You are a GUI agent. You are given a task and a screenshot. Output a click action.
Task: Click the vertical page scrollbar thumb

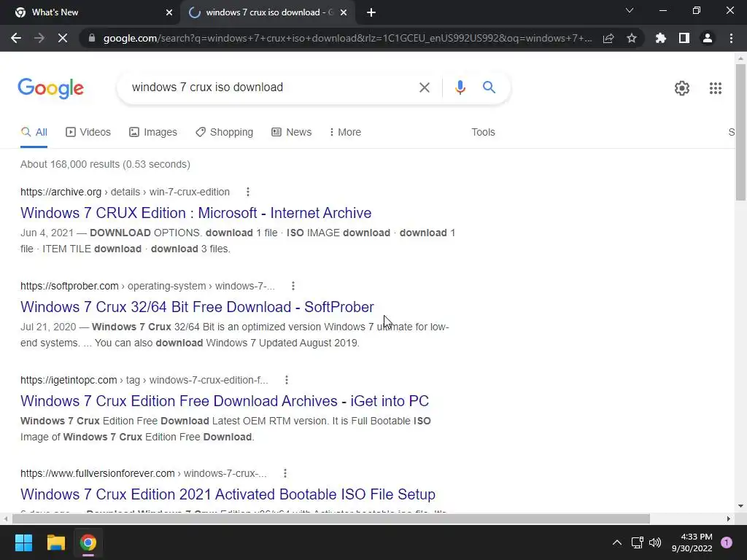[740, 133]
